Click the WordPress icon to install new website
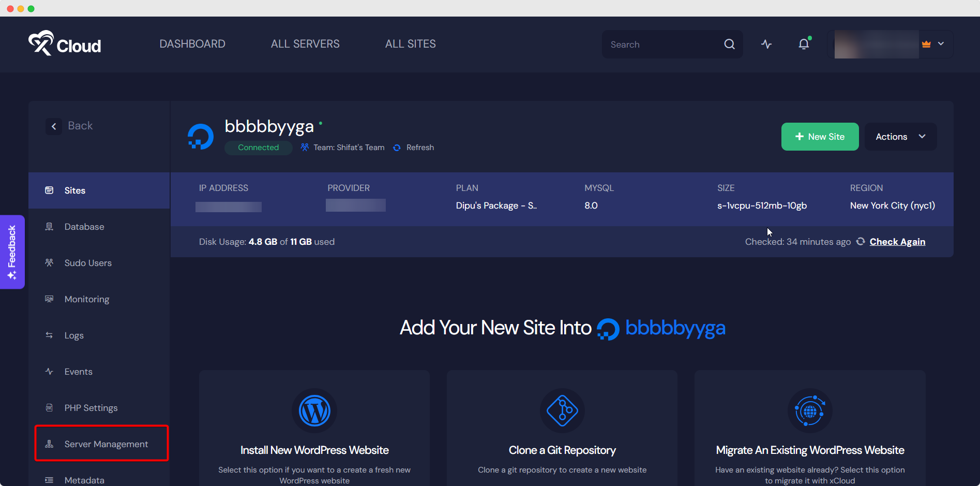This screenshot has height=486, width=980. tap(314, 410)
